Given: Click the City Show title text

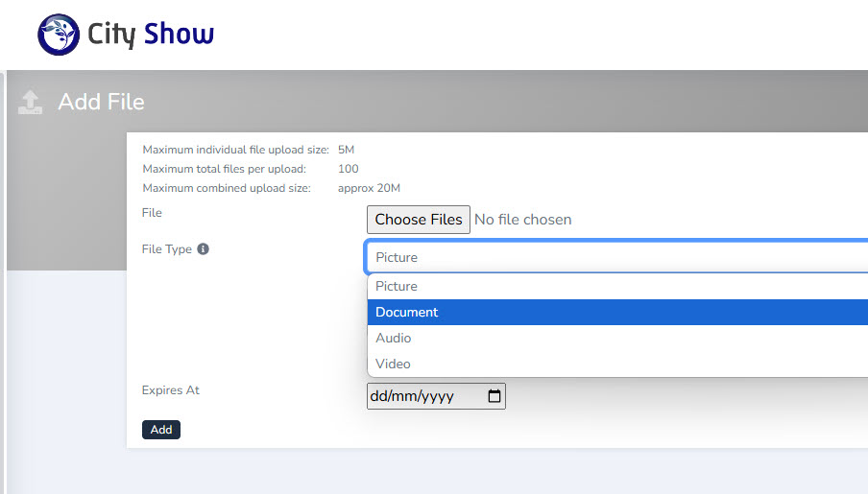Looking at the screenshot, I should point(151,35).
